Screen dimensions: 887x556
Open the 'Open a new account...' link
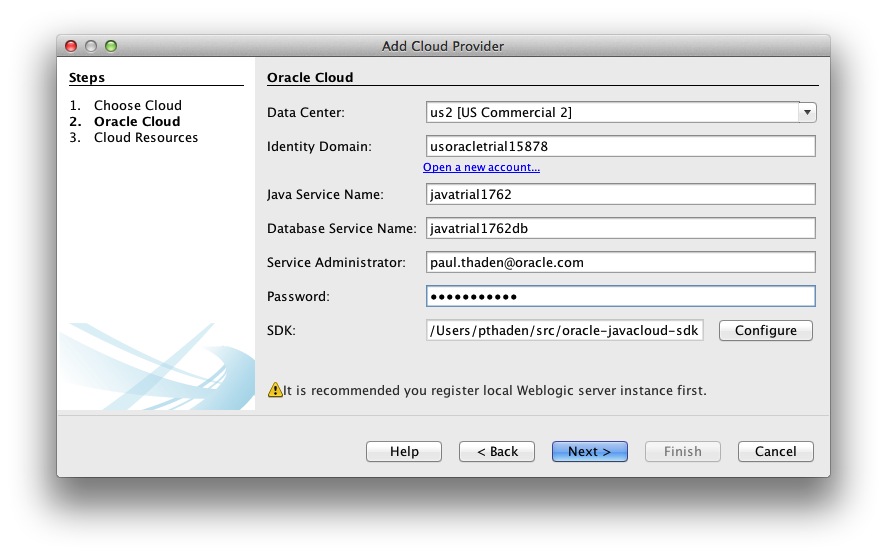pos(481,167)
